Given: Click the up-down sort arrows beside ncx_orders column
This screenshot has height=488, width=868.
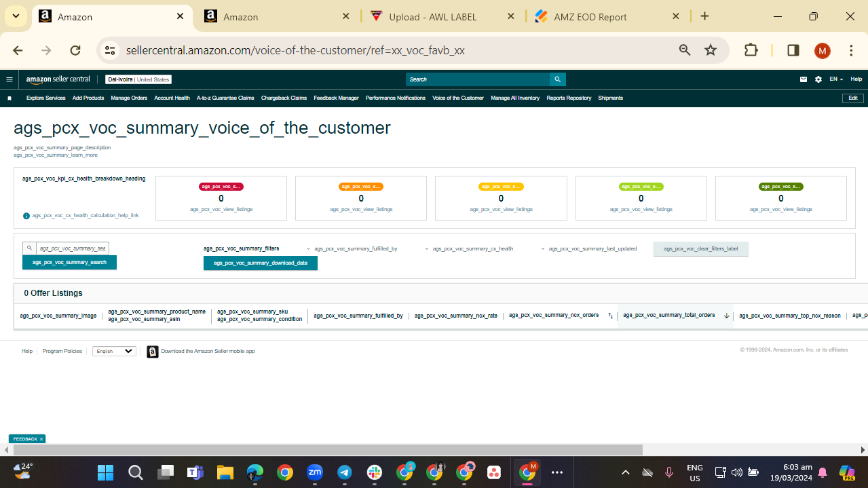Looking at the screenshot, I should click(x=610, y=316).
